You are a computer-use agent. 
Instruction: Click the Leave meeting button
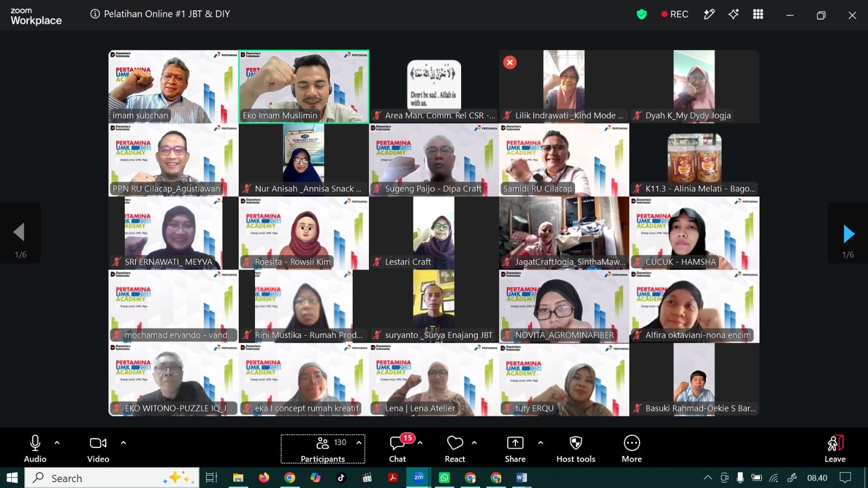coord(835,448)
